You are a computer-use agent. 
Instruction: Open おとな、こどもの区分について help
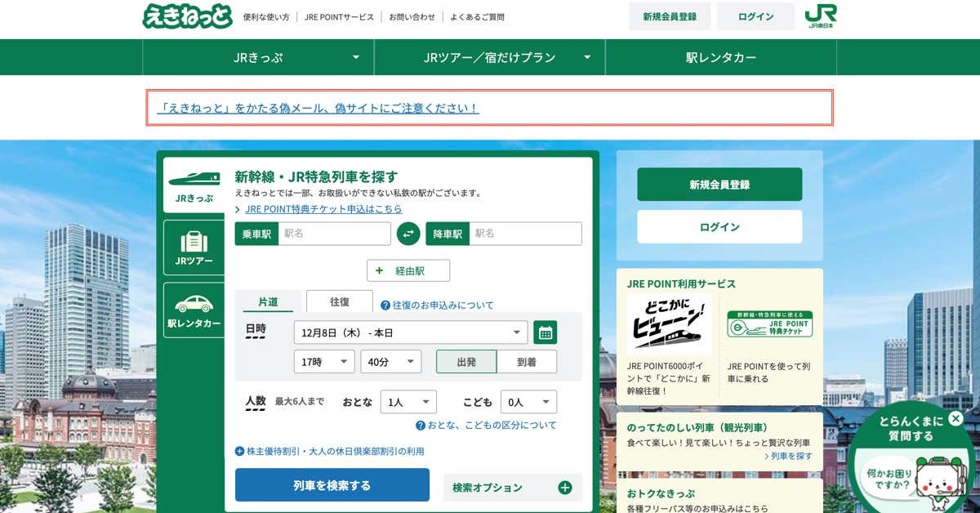[x=486, y=425]
